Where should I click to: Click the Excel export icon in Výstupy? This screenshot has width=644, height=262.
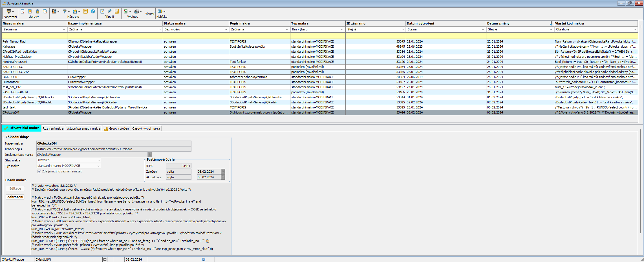(x=126, y=12)
